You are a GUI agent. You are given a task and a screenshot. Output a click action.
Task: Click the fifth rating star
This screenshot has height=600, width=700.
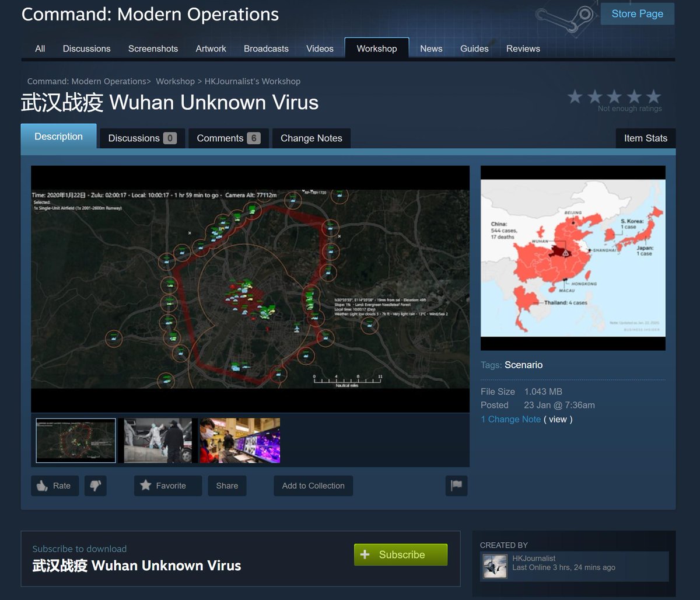[654, 96]
